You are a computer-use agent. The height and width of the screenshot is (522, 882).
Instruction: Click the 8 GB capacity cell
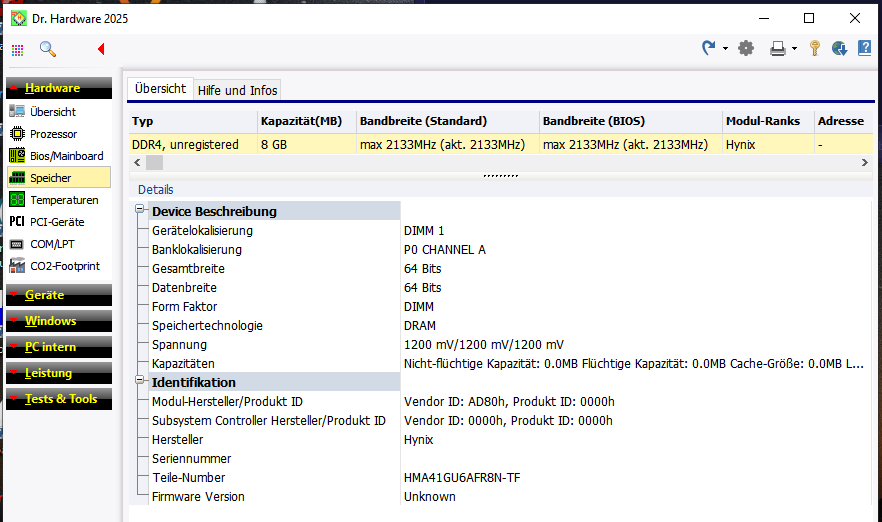coord(307,145)
